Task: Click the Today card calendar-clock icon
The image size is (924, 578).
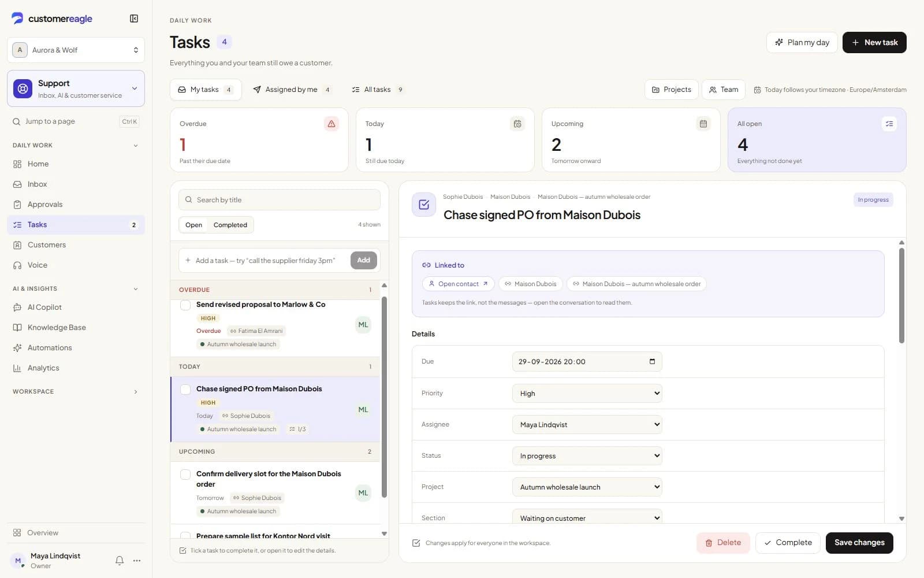Action: click(517, 124)
